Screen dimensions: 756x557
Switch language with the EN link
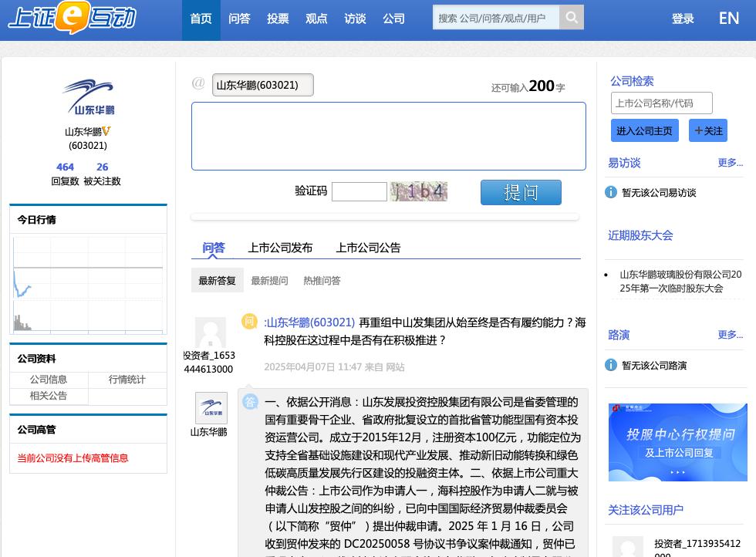pyautogui.click(x=728, y=19)
